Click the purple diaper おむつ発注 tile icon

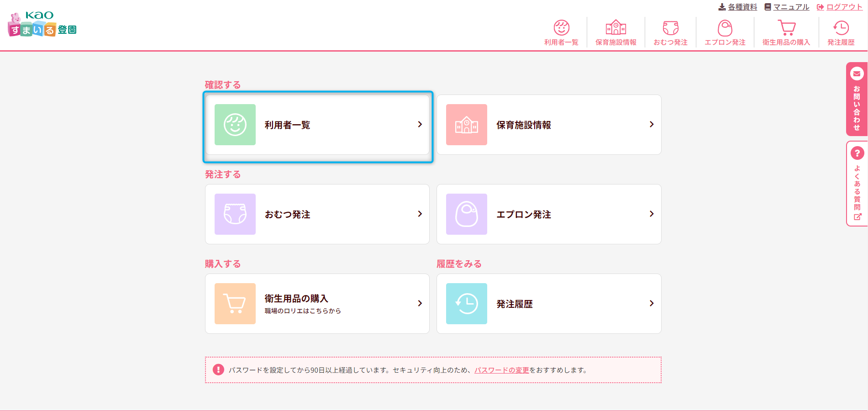point(235,214)
